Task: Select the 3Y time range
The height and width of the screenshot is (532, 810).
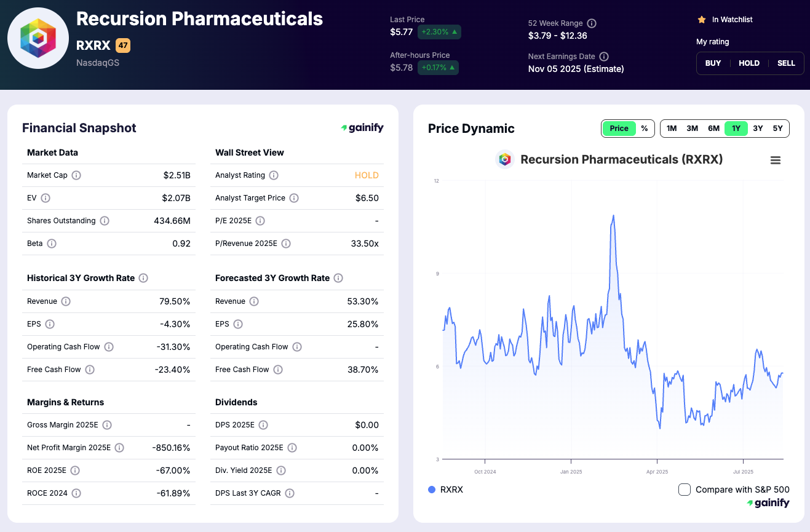Action: [x=758, y=129]
